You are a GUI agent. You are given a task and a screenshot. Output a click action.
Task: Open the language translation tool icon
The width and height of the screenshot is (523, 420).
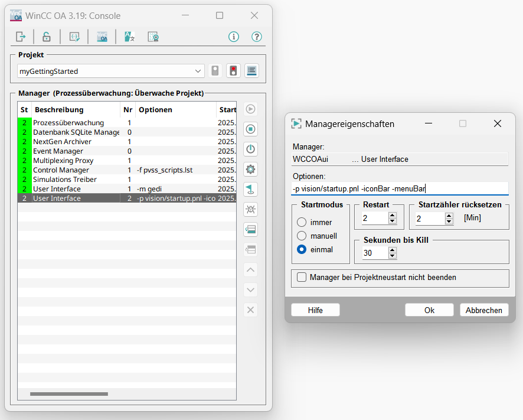(130, 37)
